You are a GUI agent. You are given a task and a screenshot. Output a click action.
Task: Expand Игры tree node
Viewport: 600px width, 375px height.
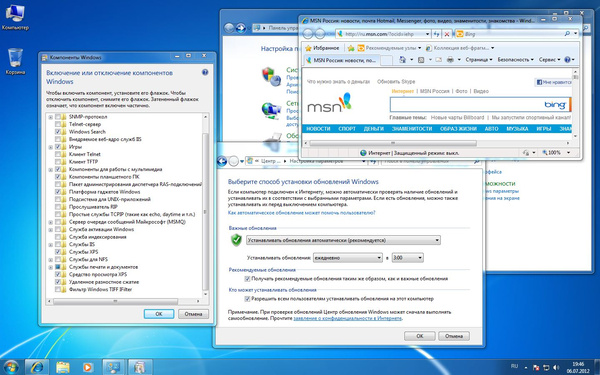[x=51, y=147]
